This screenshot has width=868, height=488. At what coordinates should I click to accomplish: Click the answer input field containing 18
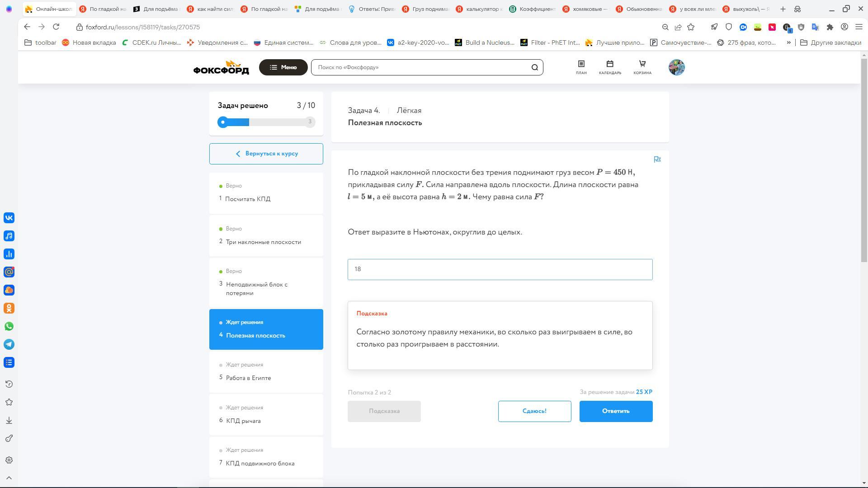click(x=500, y=269)
